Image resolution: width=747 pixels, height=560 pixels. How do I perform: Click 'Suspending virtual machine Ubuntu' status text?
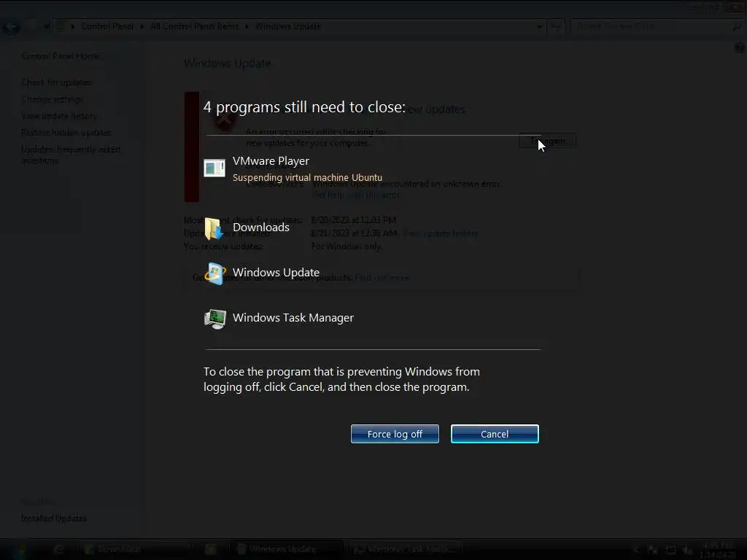tap(307, 177)
